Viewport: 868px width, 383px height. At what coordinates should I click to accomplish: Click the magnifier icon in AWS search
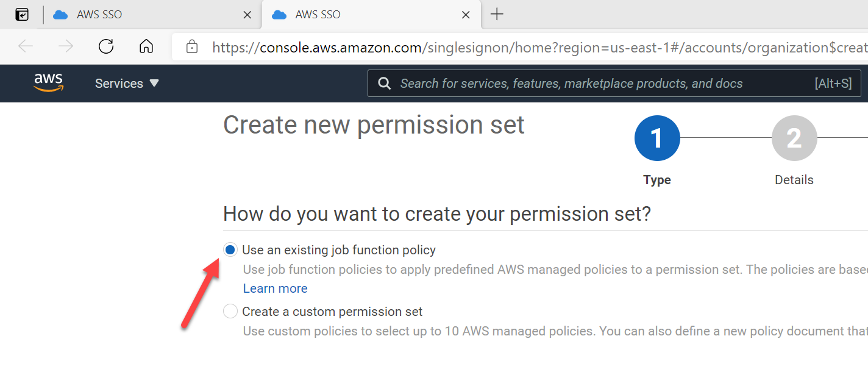[x=385, y=84]
